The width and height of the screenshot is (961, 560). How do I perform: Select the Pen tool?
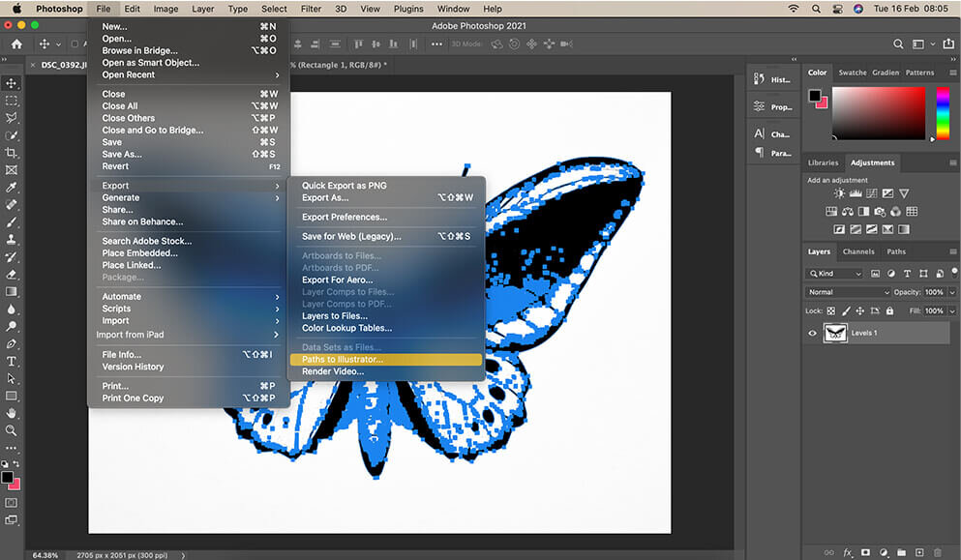pos(11,343)
